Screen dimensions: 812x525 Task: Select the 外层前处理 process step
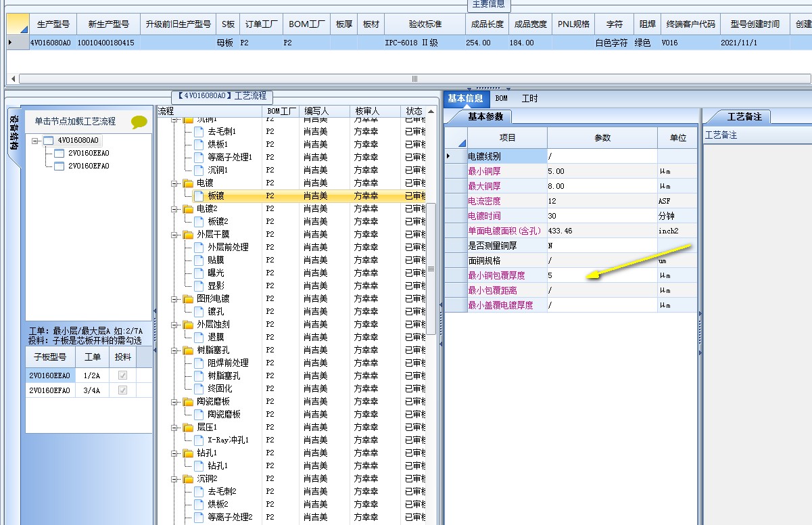(228, 248)
